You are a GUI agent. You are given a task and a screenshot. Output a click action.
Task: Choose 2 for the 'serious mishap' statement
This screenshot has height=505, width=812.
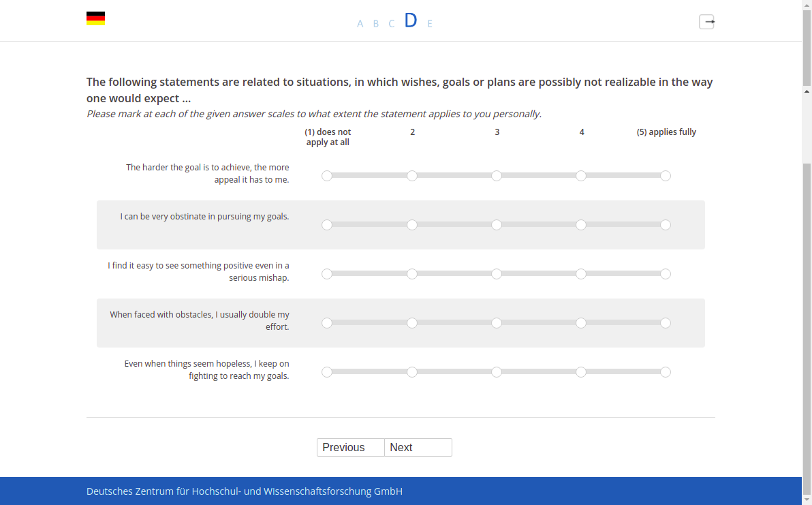[411, 274]
